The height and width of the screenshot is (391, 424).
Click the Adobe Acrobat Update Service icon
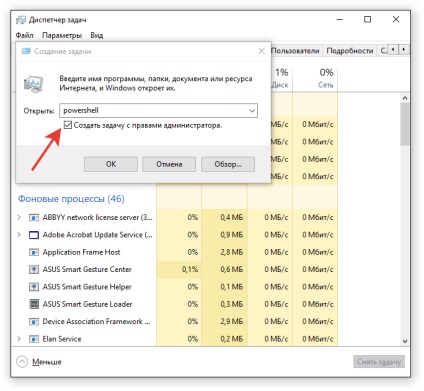[34, 235]
